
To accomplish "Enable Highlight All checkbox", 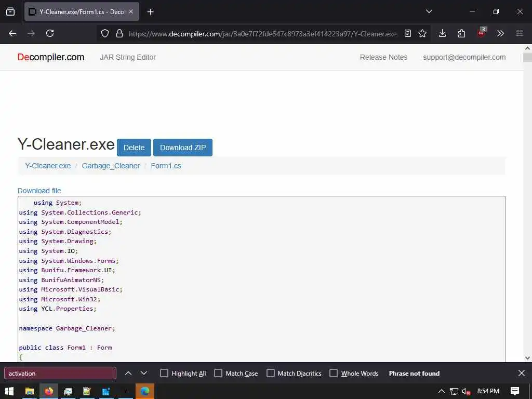I will click(x=164, y=373).
